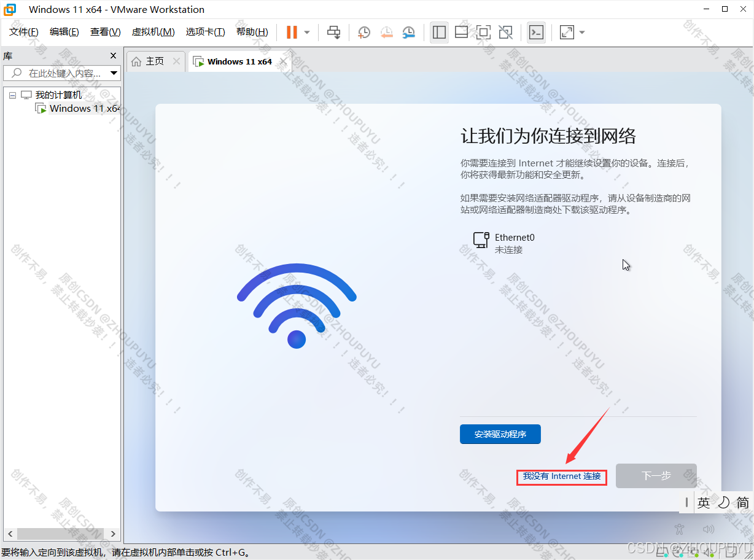
Task: Open the accessibility icon in the guest
Action: tap(679, 529)
